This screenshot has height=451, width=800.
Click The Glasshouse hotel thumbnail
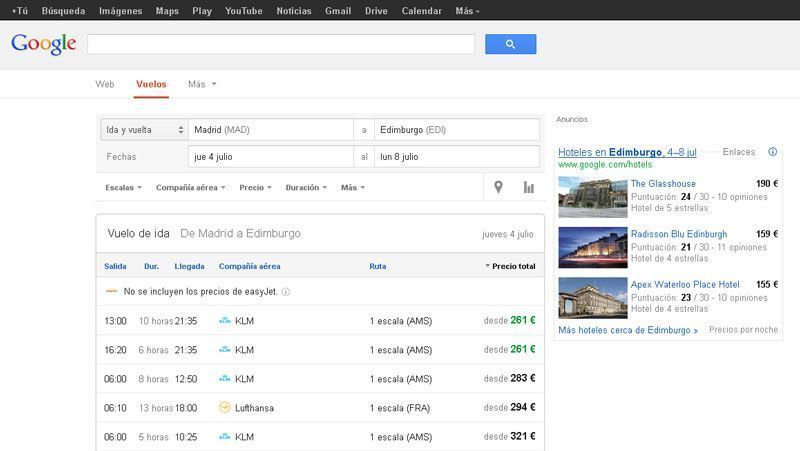pyautogui.click(x=593, y=197)
